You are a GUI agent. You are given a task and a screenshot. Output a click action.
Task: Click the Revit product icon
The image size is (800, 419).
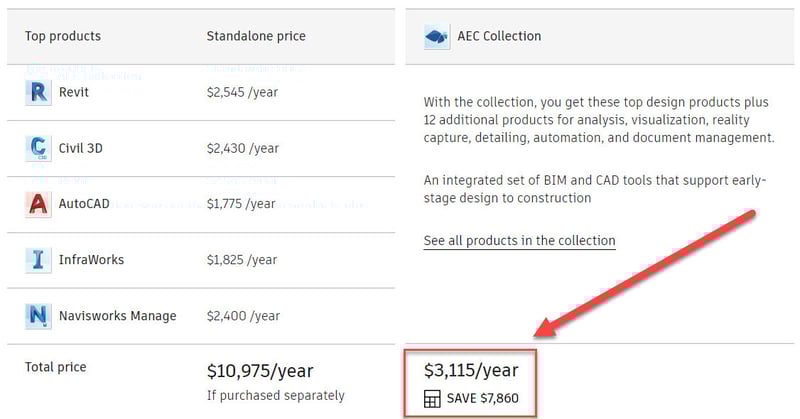tap(38, 92)
